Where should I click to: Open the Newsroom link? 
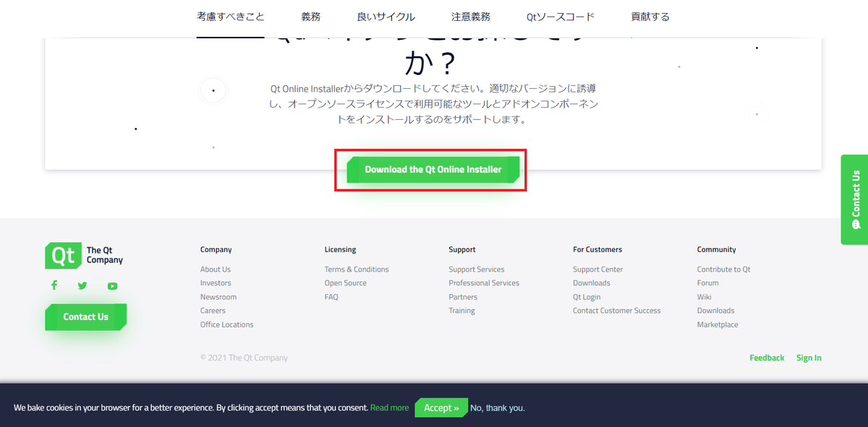point(218,297)
